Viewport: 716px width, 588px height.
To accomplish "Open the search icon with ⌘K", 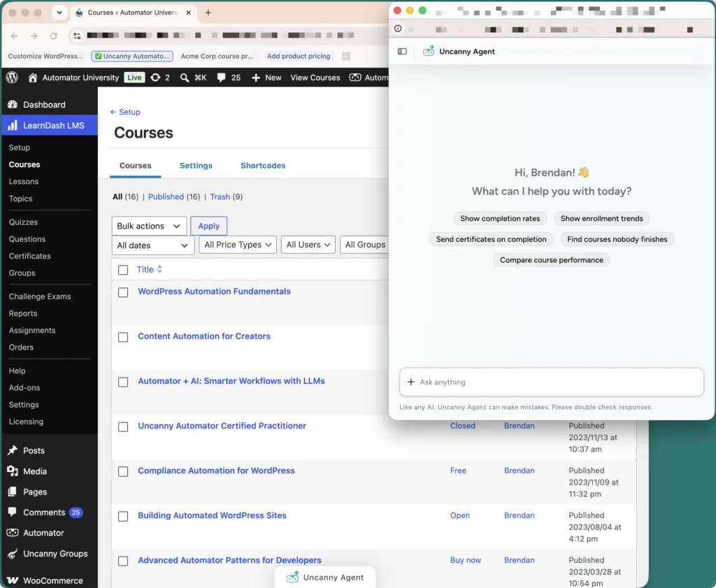I will (x=184, y=78).
